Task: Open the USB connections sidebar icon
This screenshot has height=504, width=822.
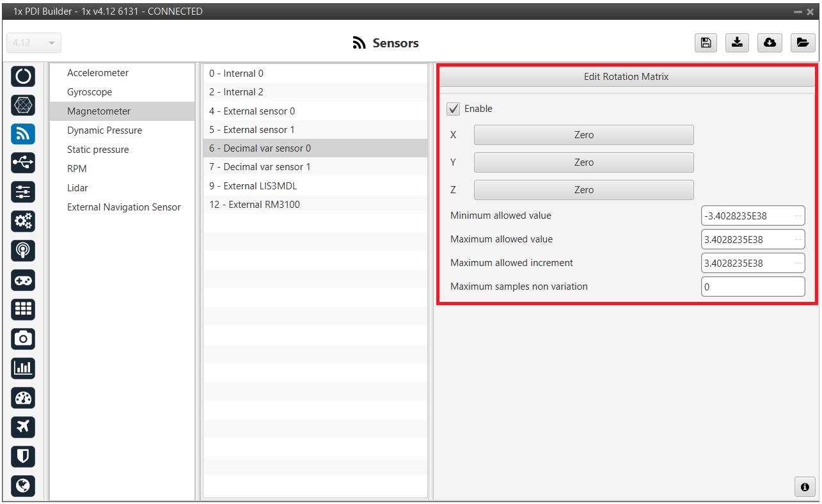Action: [x=23, y=163]
